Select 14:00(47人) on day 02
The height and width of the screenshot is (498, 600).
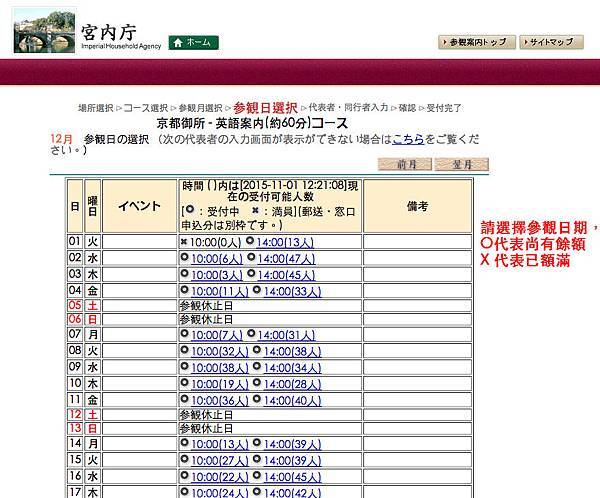[286, 259]
